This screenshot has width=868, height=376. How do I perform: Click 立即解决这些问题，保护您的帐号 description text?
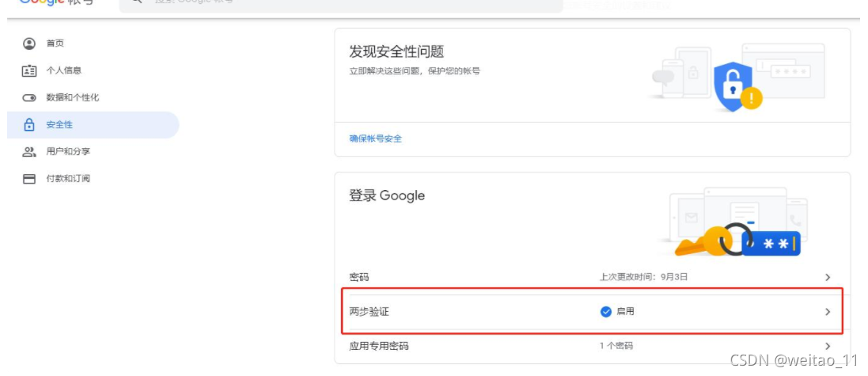point(414,71)
